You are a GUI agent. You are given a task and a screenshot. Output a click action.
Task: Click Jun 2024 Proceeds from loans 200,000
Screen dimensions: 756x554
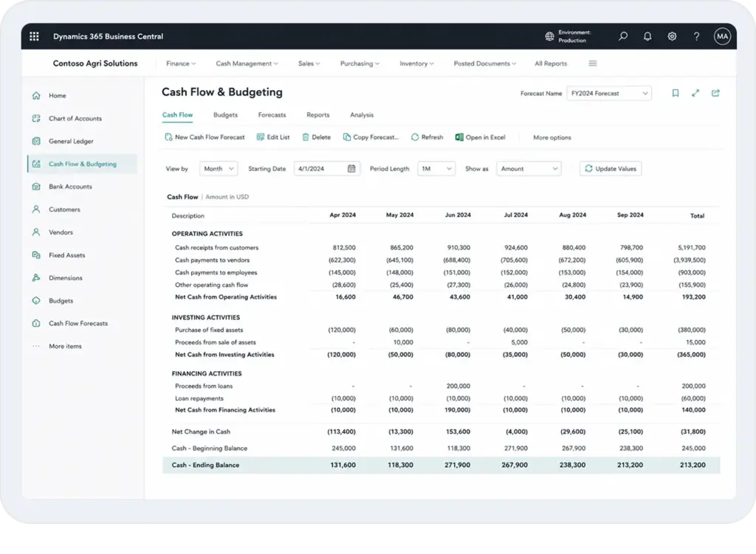[x=458, y=386]
